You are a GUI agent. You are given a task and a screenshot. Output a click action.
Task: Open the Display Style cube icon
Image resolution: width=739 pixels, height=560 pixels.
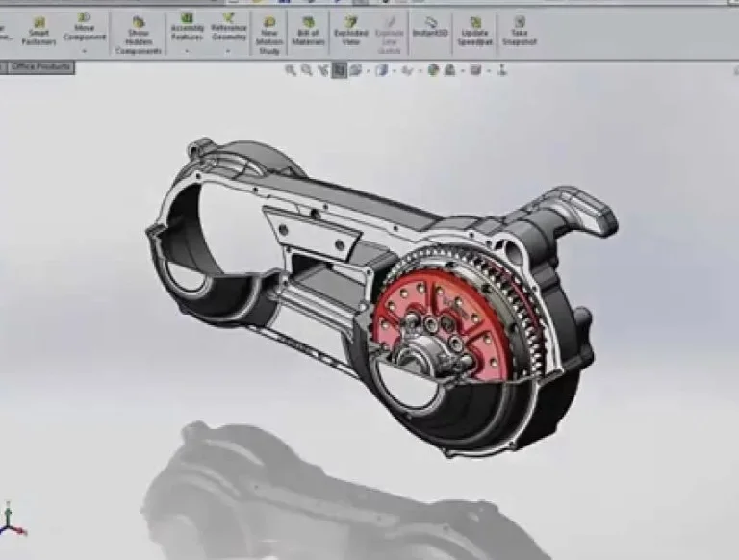381,70
